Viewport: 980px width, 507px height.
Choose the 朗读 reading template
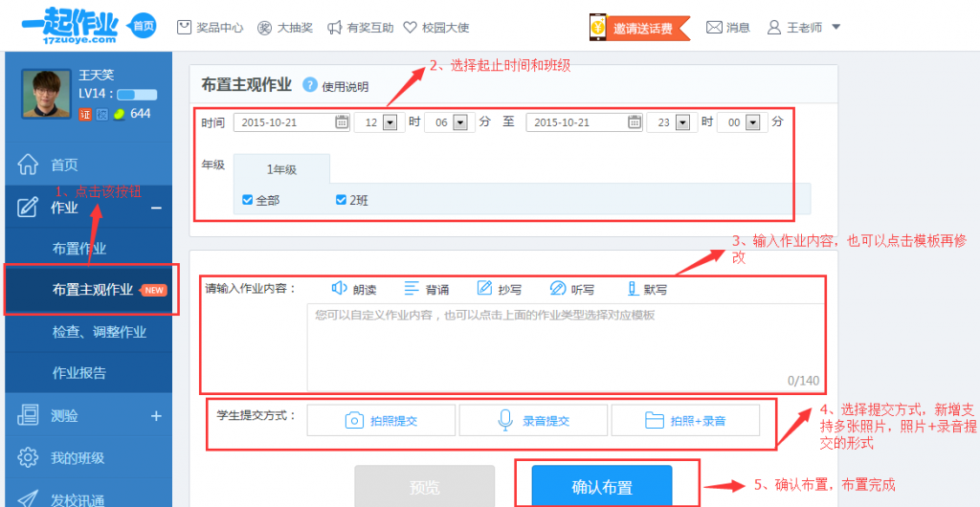tap(354, 289)
